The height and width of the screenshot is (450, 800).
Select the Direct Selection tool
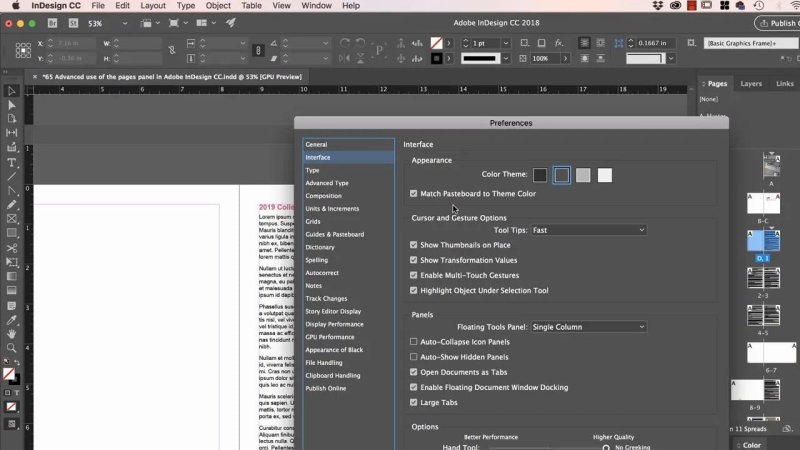click(x=11, y=105)
